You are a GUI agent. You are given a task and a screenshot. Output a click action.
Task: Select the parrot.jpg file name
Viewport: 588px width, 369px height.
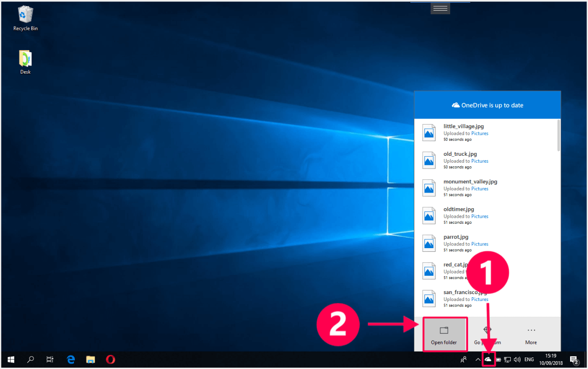[x=456, y=237]
